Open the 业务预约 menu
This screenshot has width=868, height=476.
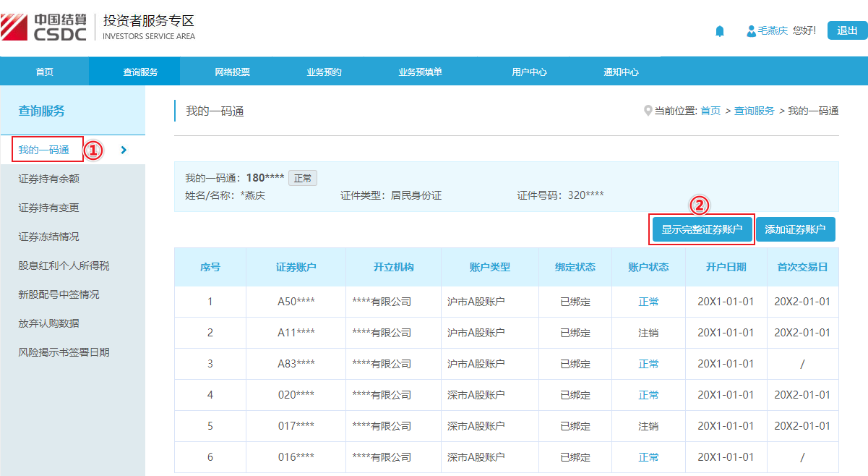pyautogui.click(x=324, y=72)
